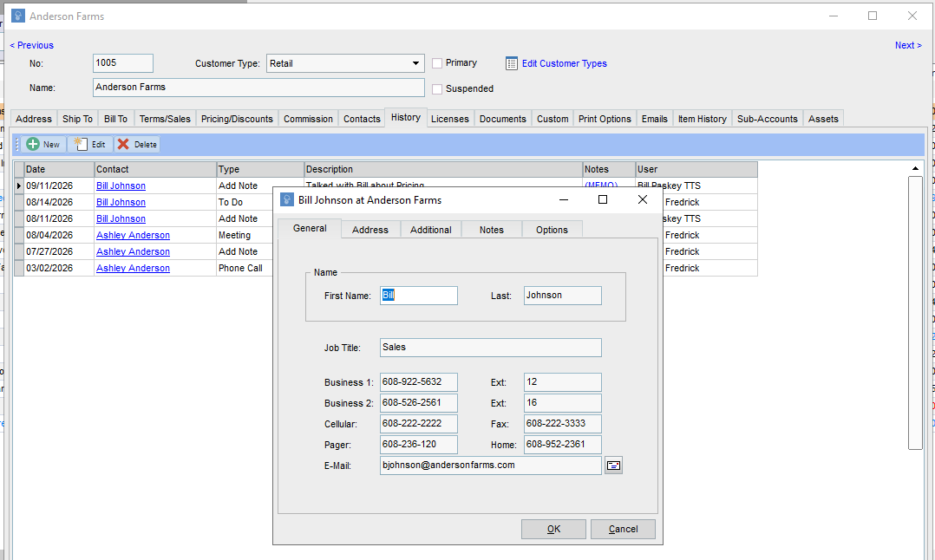Screen dimensions: 935x560
Task: Click the Edit history entry button
Action: click(x=90, y=144)
